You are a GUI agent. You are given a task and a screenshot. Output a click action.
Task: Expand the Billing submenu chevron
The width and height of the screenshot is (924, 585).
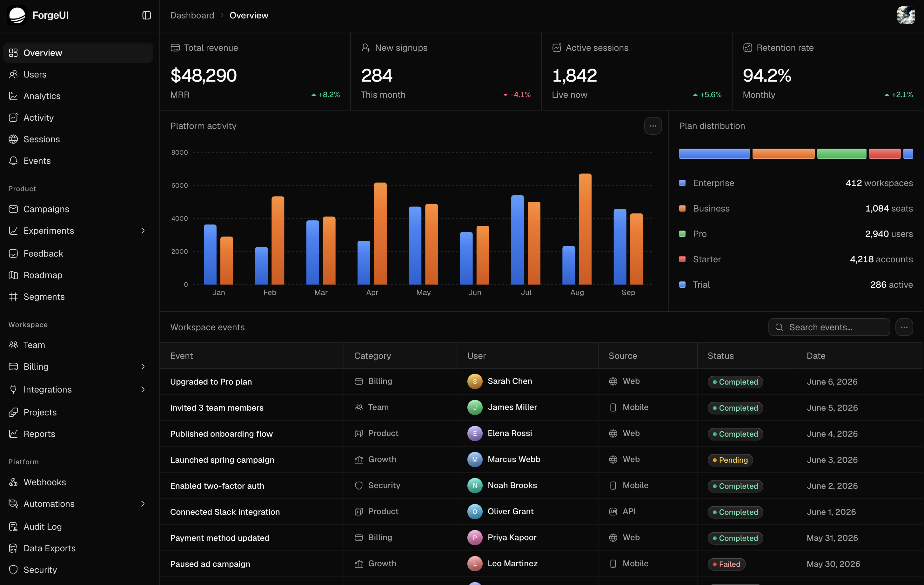pos(143,366)
